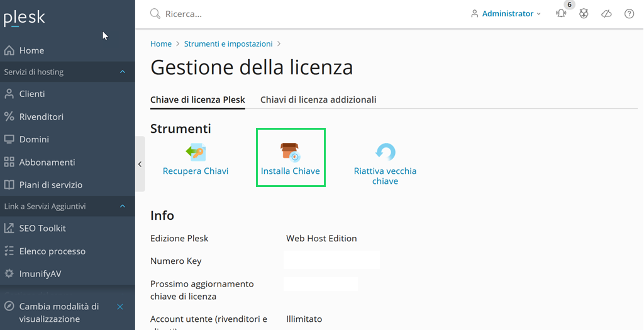Click the Advisor owl icon
This screenshot has height=330, width=644.
(x=584, y=14)
